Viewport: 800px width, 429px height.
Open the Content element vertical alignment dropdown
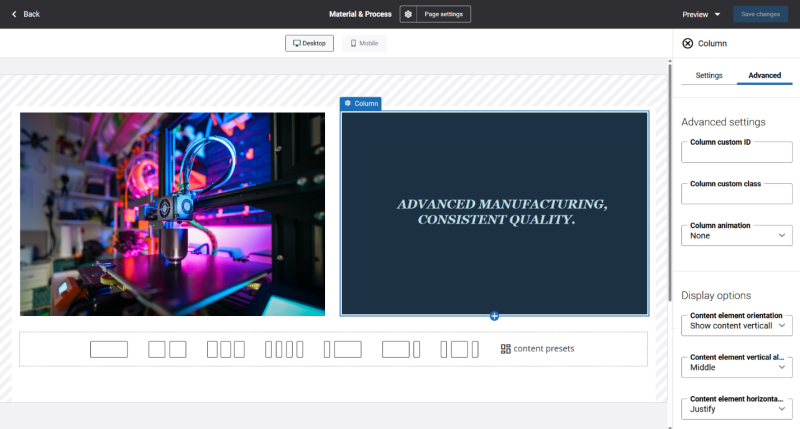pyautogui.click(x=736, y=367)
